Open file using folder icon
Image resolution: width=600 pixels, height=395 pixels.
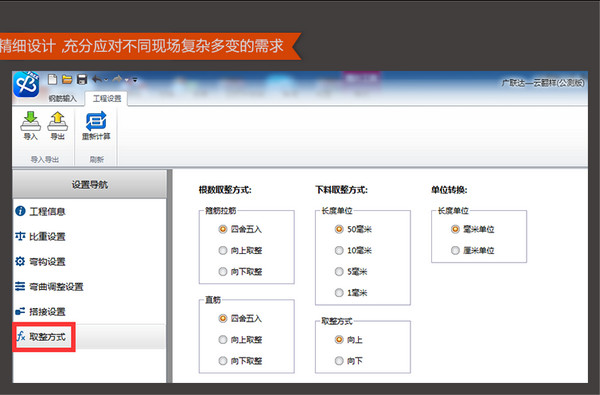point(67,79)
